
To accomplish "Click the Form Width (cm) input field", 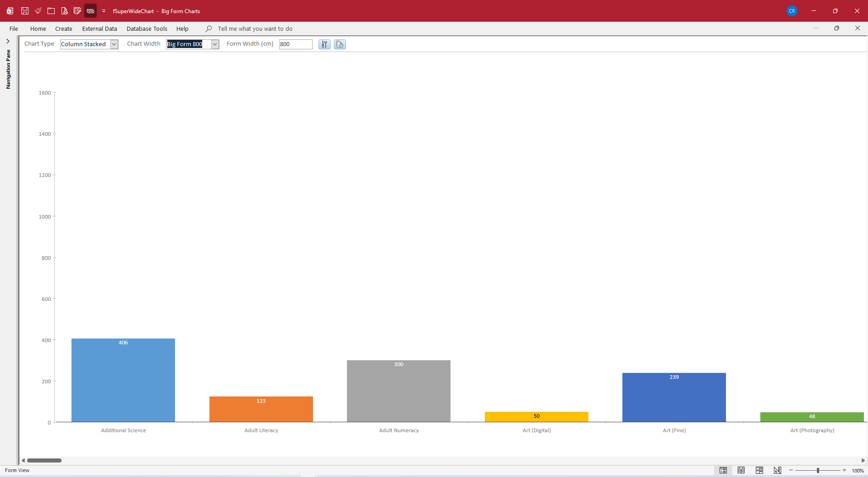I will (295, 44).
